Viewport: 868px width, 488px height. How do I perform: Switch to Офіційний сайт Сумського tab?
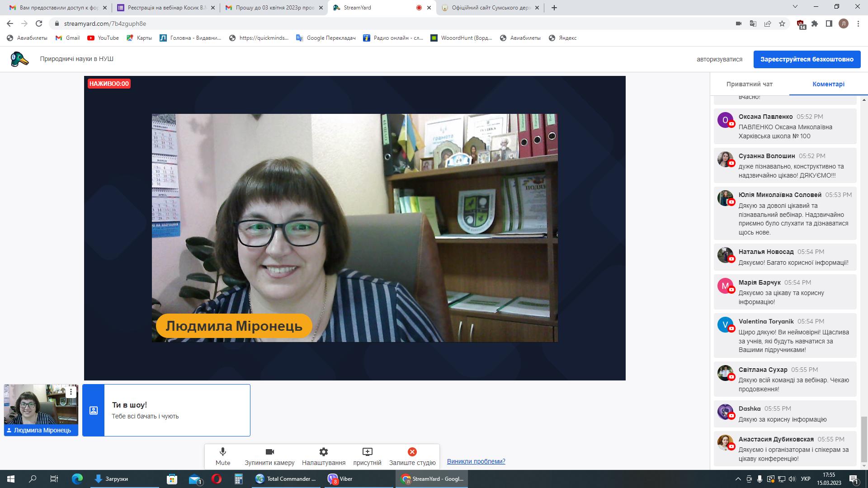click(x=491, y=8)
